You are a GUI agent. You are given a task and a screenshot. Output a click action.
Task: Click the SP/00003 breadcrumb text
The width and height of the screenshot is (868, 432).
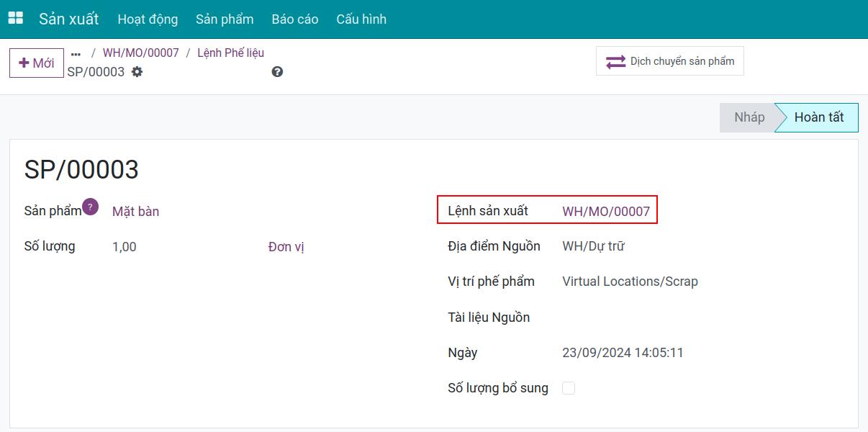click(x=96, y=72)
